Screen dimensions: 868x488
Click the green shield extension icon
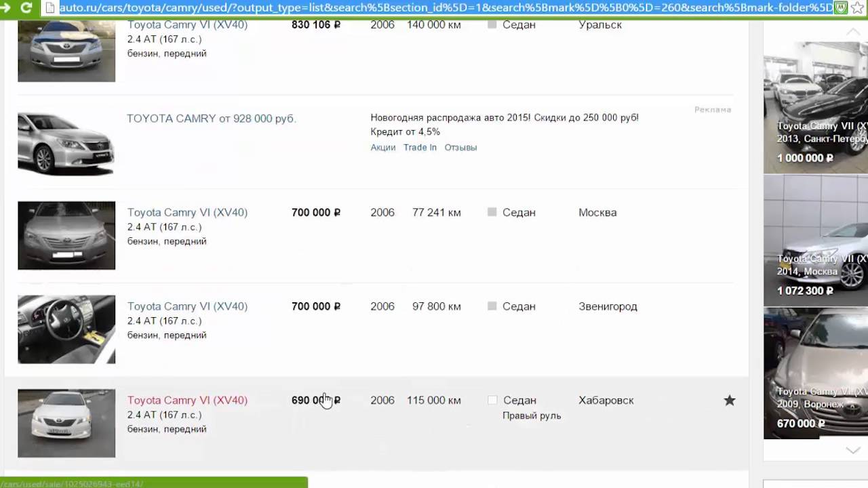[842, 7]
